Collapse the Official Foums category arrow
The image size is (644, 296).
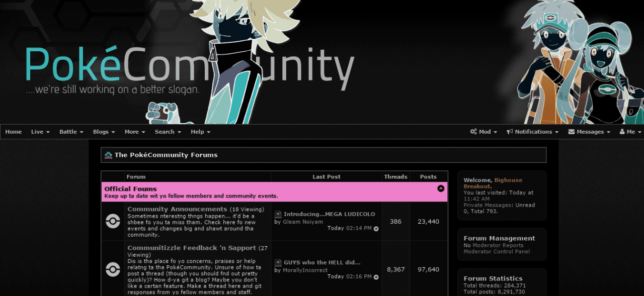pyautogui.click(x=441, y=188)
